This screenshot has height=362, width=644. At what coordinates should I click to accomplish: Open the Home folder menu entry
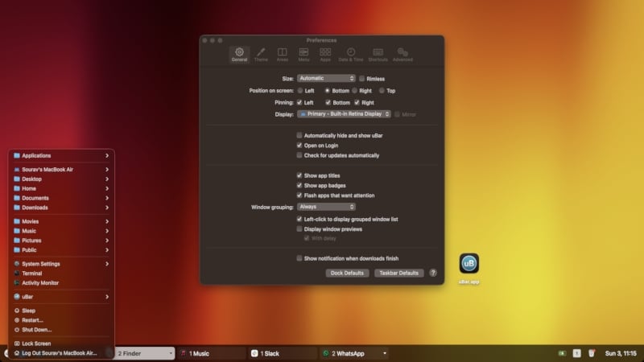point(61,188)
